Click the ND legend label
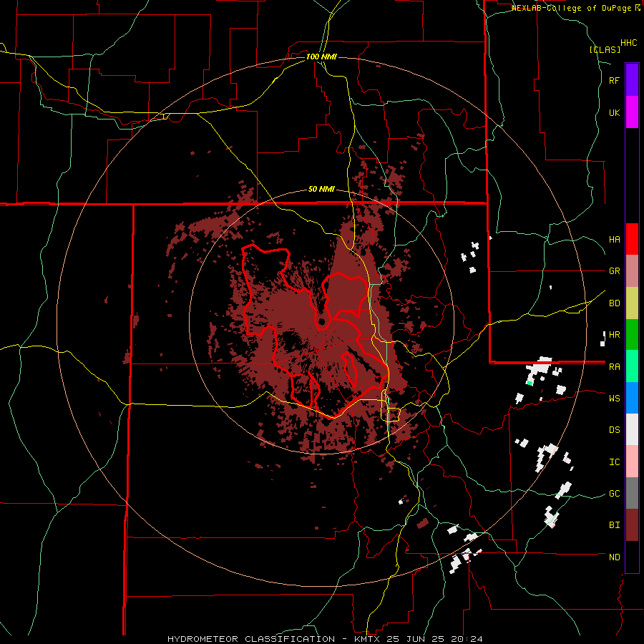644x644 pixels. tap(615, 557)
